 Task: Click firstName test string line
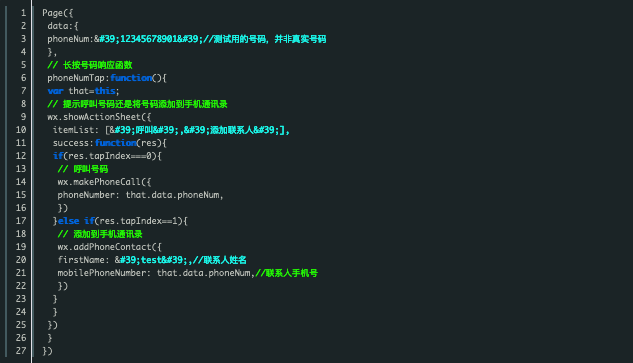[152, 260]
